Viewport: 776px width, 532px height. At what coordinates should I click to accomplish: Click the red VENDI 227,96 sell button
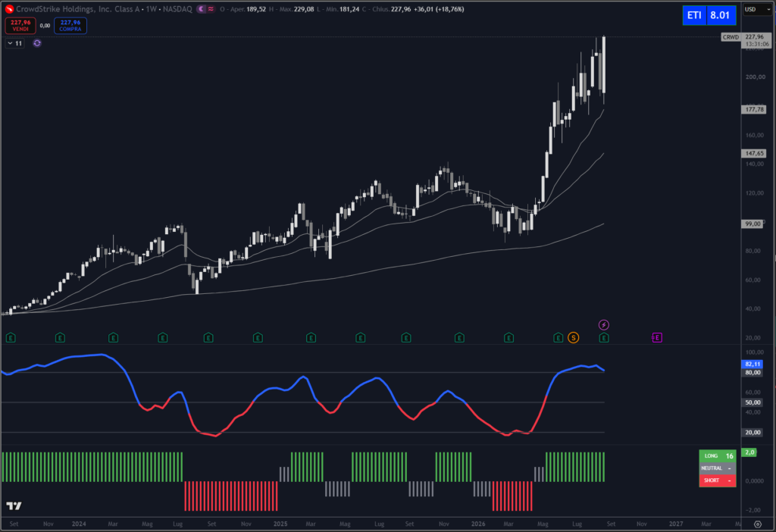coord(20,26)
